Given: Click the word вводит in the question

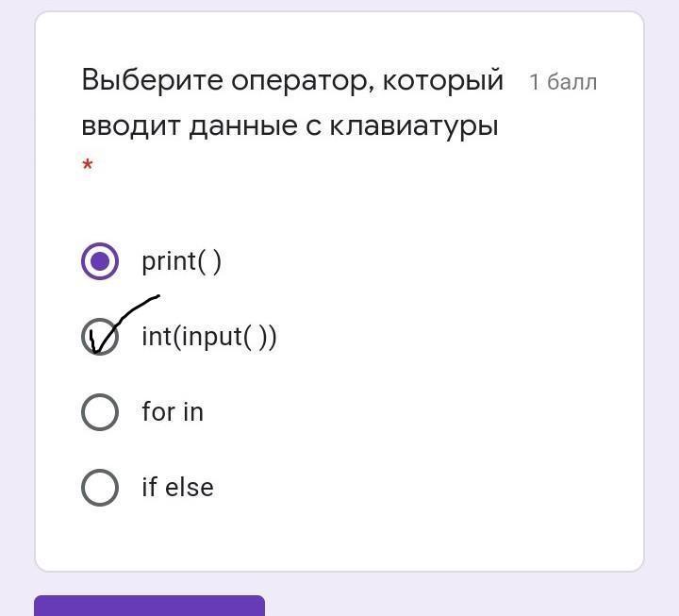Looking at the screenshot, I should click(x=131, y=126).
